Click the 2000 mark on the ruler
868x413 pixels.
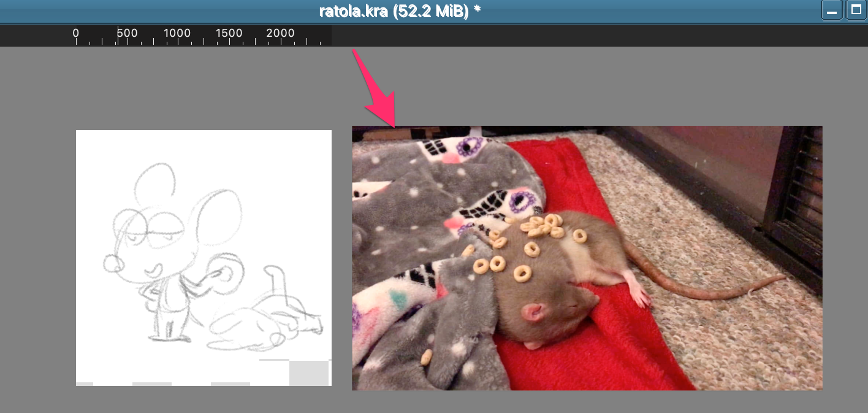[280, 34]
